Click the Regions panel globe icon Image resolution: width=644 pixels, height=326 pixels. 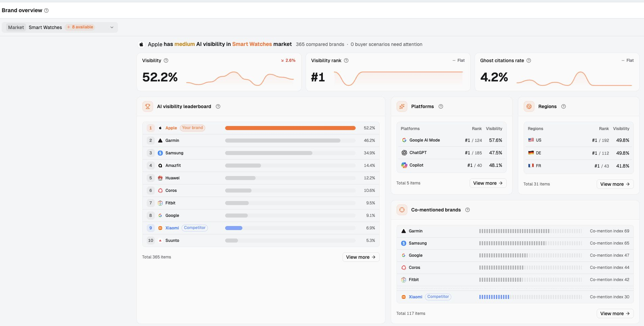coord(529,106)
